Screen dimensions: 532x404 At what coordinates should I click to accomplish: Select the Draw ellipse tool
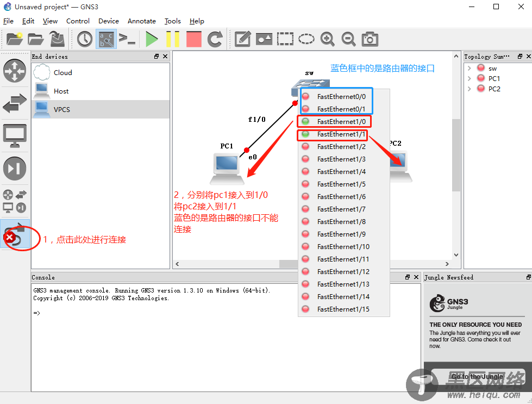coord(306,39)
